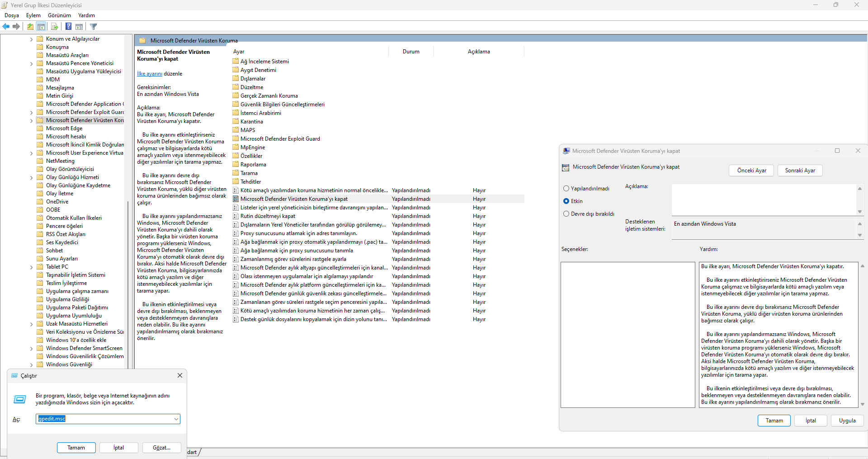Click the folder icon beside Microsoft Edge in tree
The height and width of the screenshot is (459, 868).
40,128
